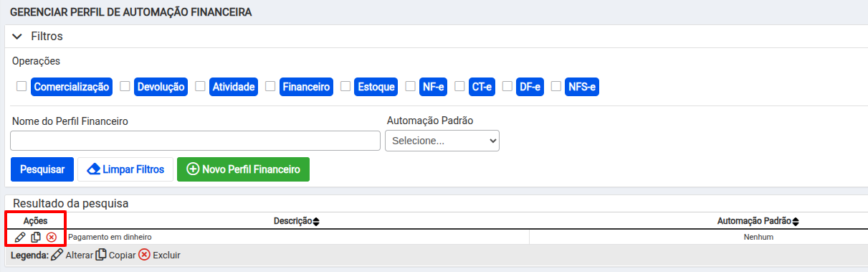Click the Excluir red X icon in the legend
Viewport: 868px width, 272px height.
click(x=144, y=254)
